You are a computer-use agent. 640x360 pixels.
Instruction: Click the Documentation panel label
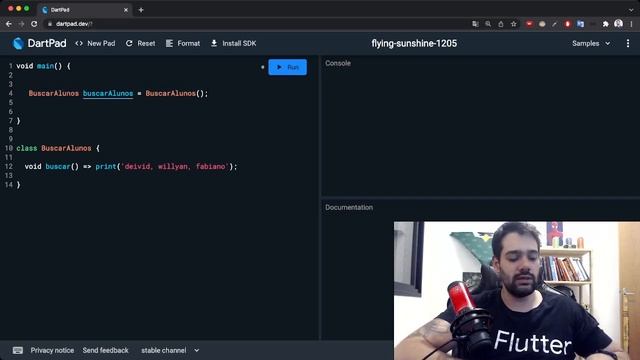click(349, 207)
